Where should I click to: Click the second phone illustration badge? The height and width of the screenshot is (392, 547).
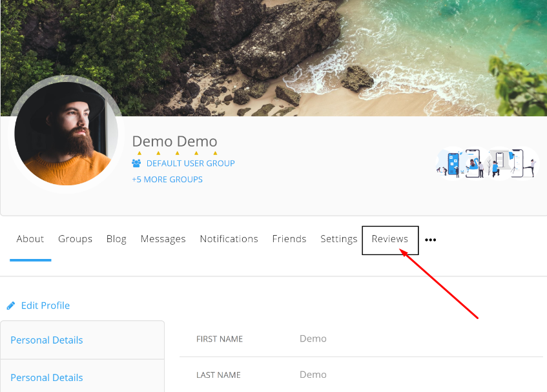(475, 163)
